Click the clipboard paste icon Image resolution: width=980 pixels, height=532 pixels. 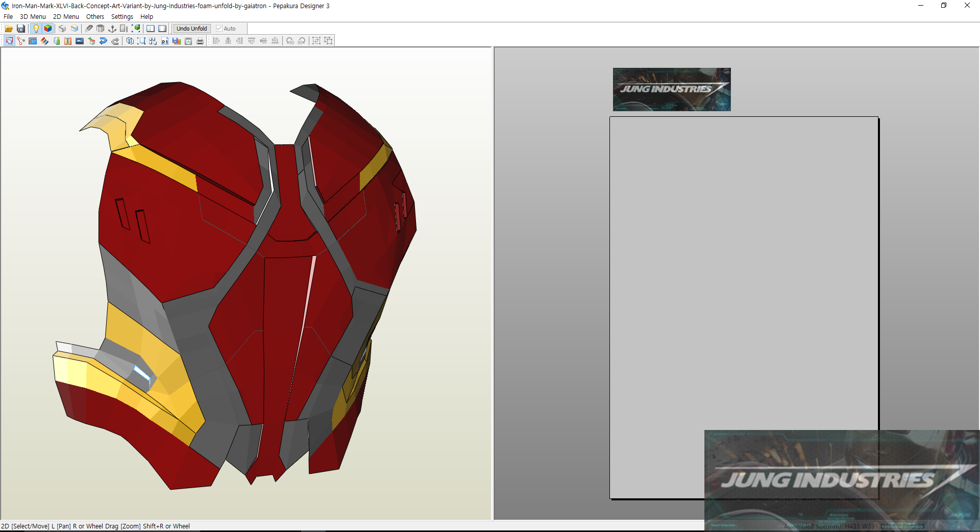coord(188,41)
